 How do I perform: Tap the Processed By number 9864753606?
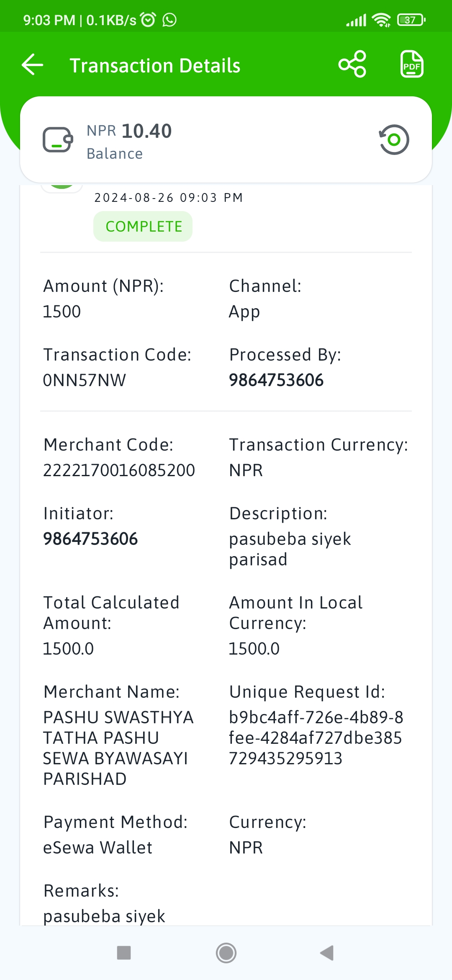click(x=276, y=380)
